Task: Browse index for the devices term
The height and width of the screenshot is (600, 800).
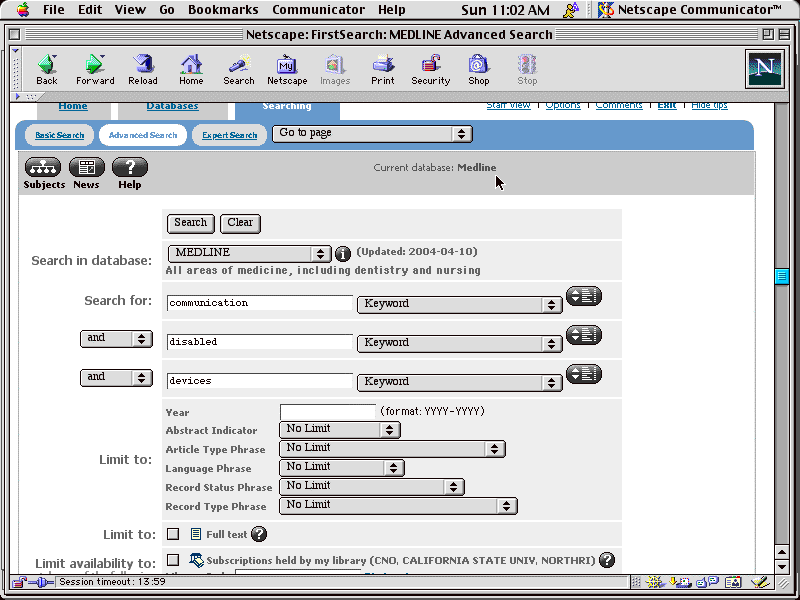Action: tap(584, 374)
